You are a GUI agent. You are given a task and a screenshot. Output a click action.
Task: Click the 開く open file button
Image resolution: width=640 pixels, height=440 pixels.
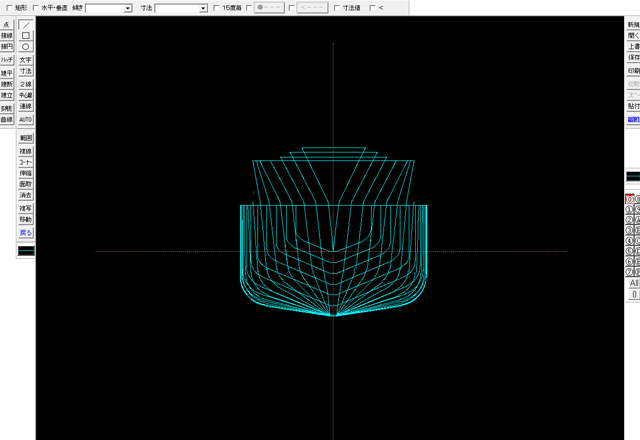pos(633,36)
